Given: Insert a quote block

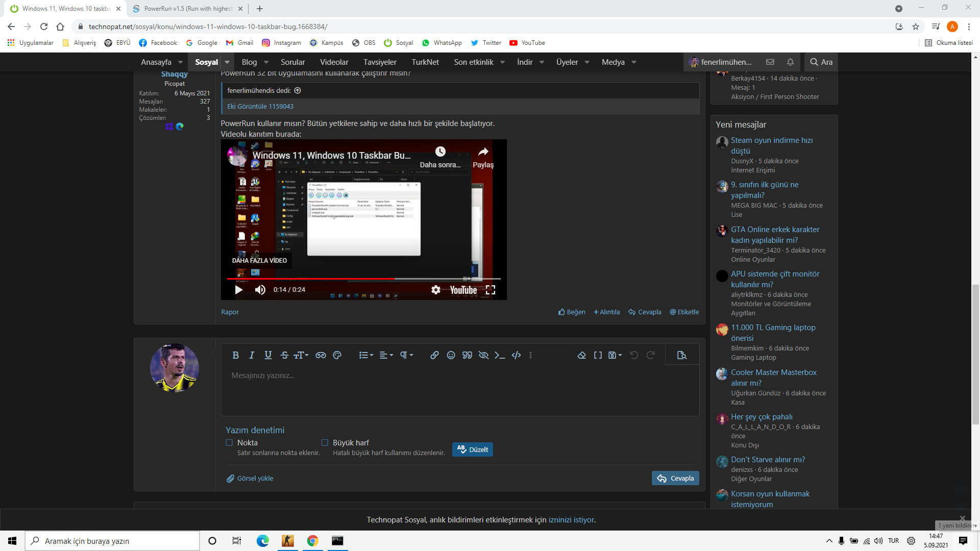Looking at the screenshot, I should coord(467,355).
